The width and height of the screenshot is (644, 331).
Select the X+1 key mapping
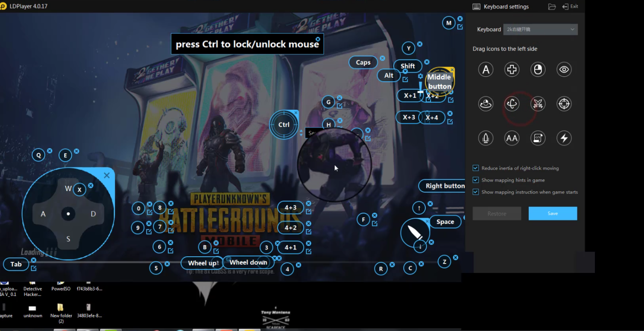[410, 96]
